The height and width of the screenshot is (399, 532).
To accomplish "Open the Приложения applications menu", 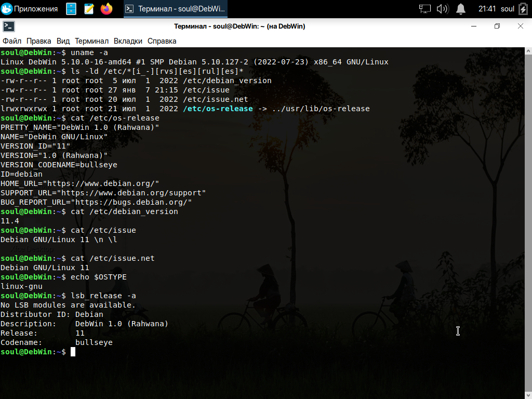I will (x=30, y=9).
